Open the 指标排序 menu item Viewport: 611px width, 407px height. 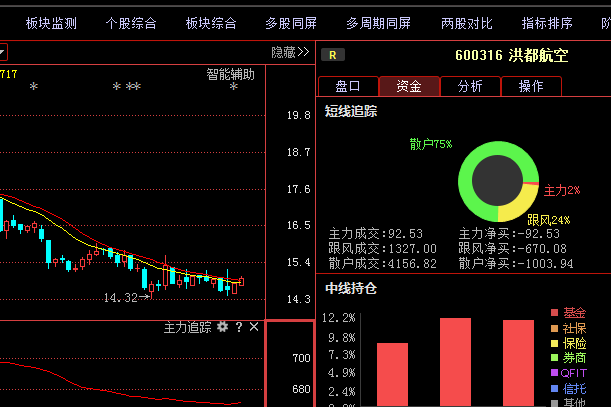pos(547,23)
